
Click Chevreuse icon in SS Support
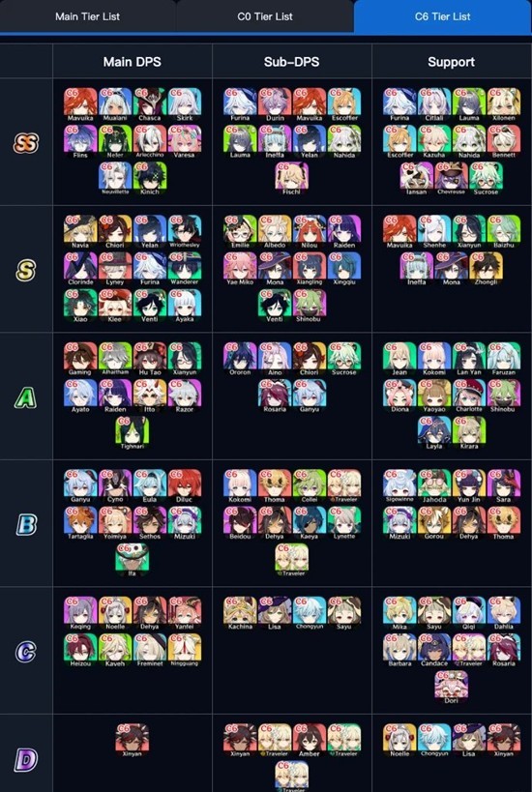[x=451, y=178]
